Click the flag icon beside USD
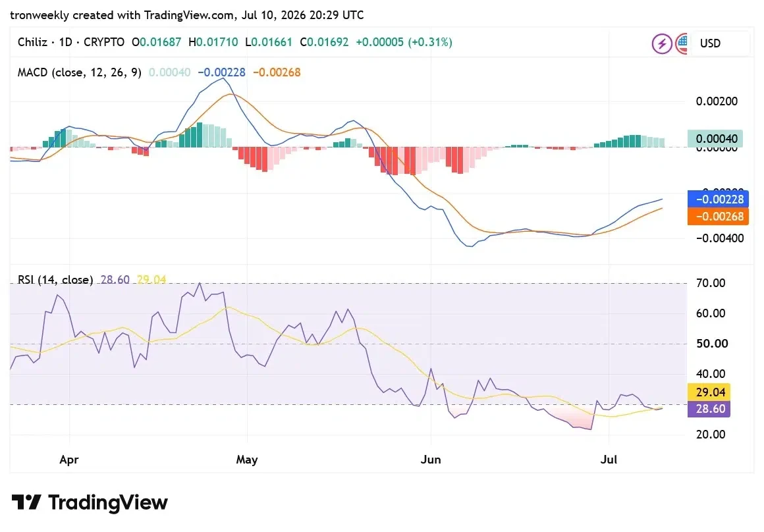 tap(682, 44)
